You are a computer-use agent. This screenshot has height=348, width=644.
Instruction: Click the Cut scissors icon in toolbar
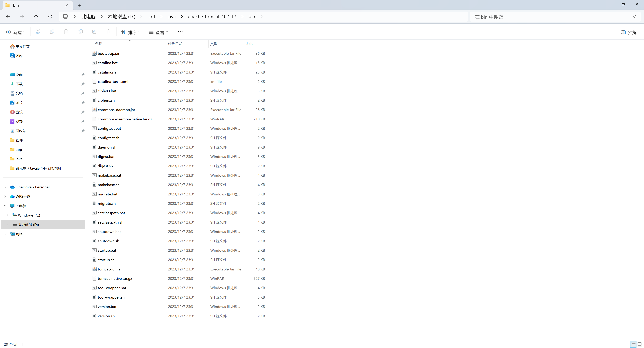[x=38, y=32]
